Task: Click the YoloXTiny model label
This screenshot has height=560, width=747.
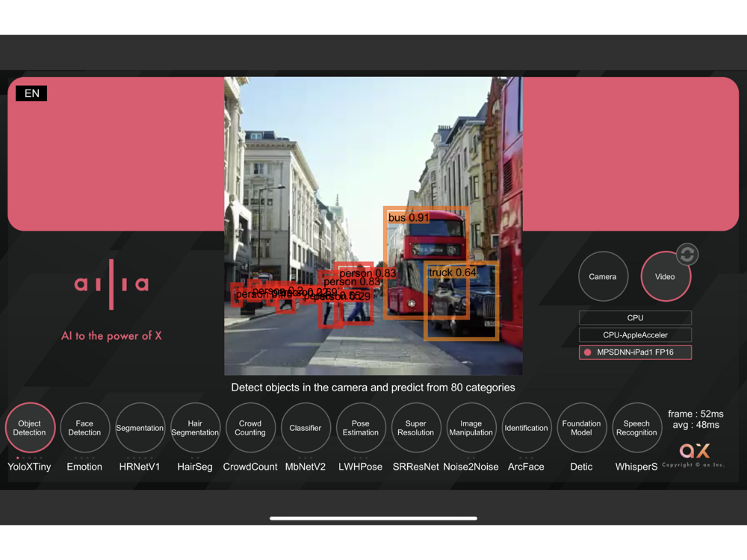Action: (x=29, y=467)
